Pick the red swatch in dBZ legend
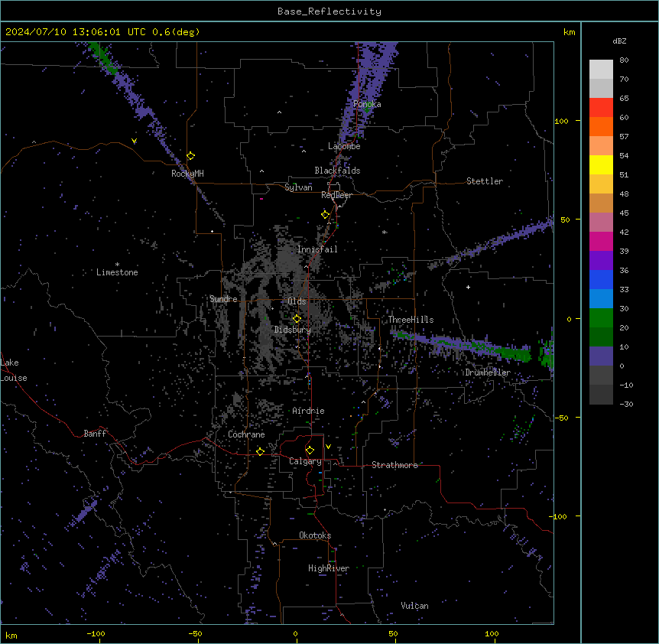The width and height of the screenshot is (659, 644). 601,107
